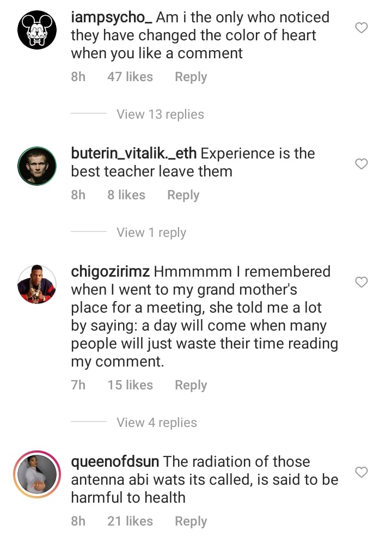392x537 pixels.
Task: Open buterin_vitalik._eth avatar
Action: (38, 166)
